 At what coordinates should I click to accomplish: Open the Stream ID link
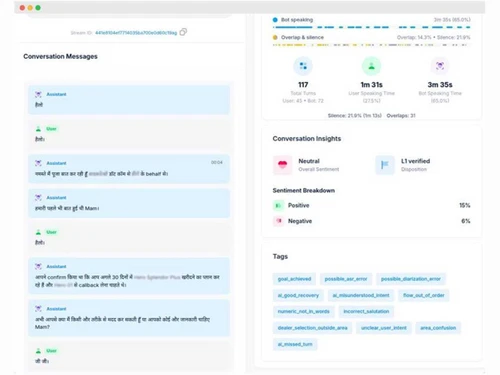[136, 33]
